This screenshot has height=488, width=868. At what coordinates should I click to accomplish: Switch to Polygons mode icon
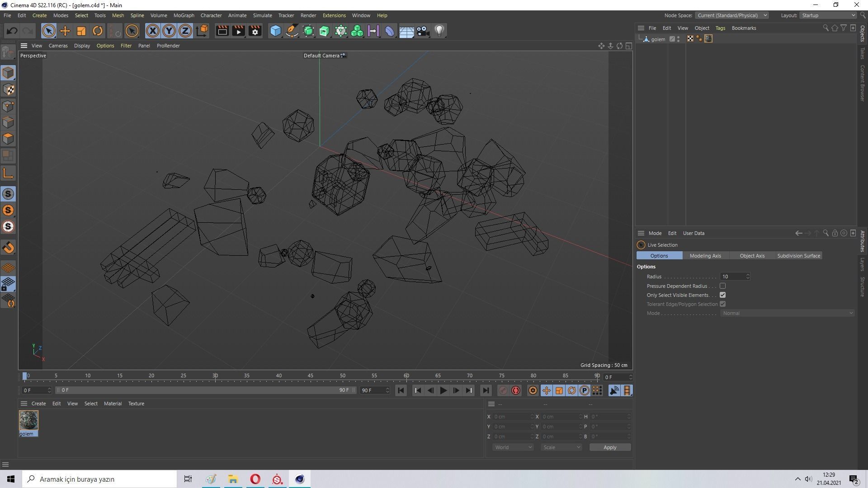click(x=8, y=139)
